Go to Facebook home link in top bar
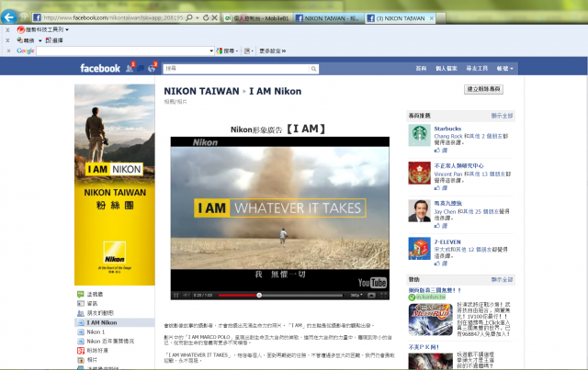Image resolution: width=588 pixels, height=370 pixels. [x=421, y=68]
